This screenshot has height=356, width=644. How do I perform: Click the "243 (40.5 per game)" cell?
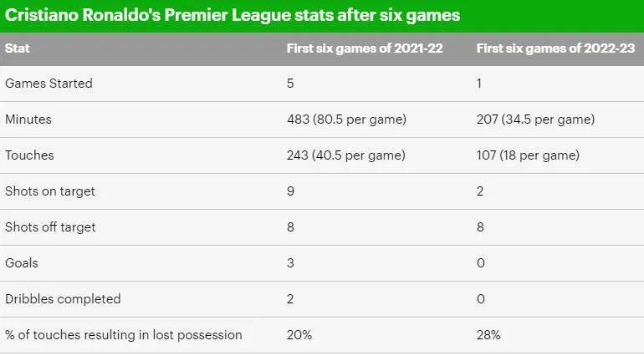click(x=346, y=155)
